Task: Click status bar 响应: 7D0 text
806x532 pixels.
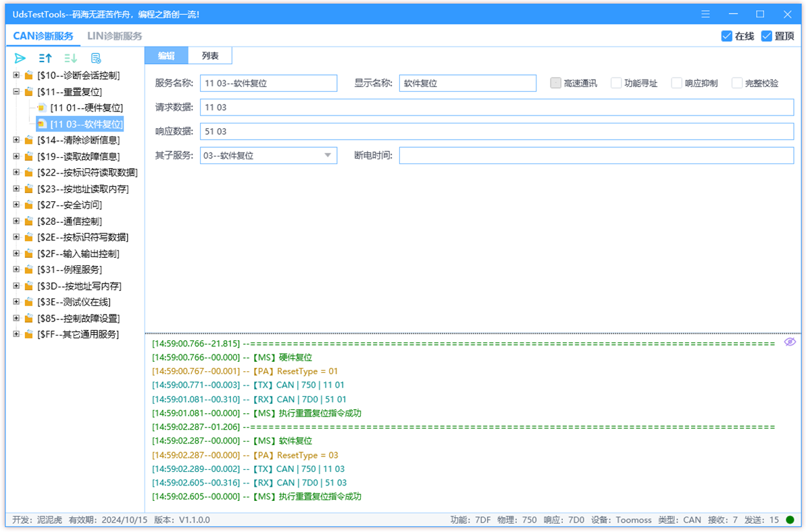Action: tap(564, 520)
